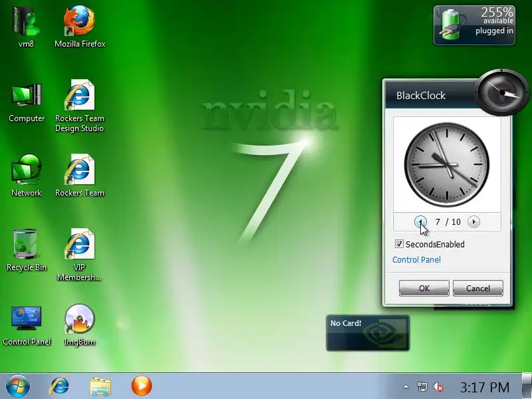Viewport: 532px width, 399px height.
Task: Launch Windows Media Player from the taskbar
Action: click(x=142, y=386)
